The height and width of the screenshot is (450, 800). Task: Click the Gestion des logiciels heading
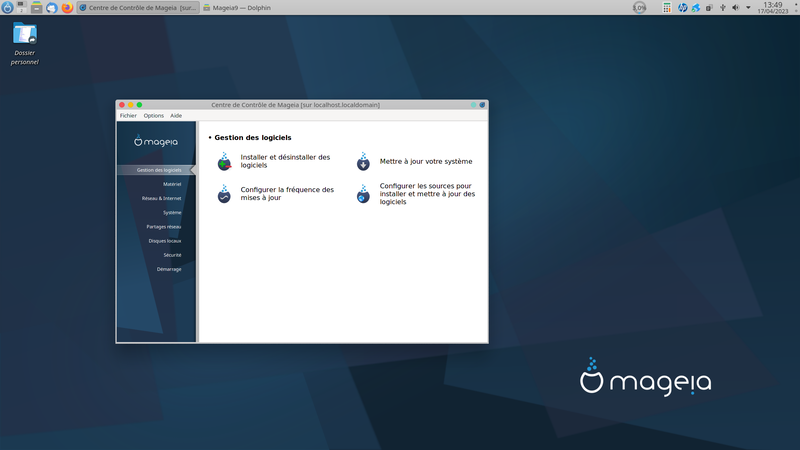pos(253,138)
